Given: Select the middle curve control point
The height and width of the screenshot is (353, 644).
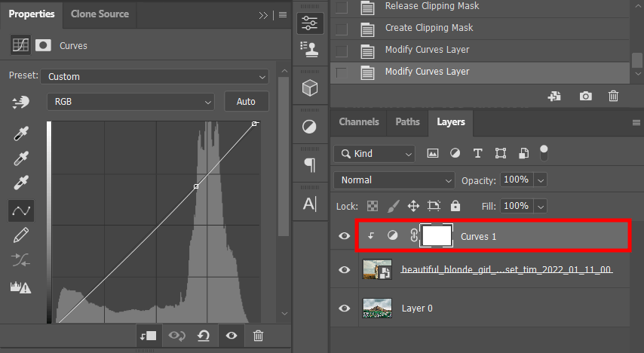Looking at the screenshot, I should coord(196,186).
